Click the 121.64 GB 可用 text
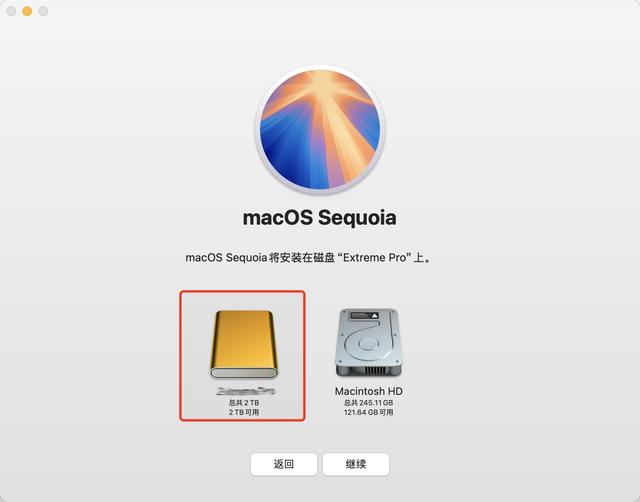This screenshot has width=640, height=502. point(368,412)
